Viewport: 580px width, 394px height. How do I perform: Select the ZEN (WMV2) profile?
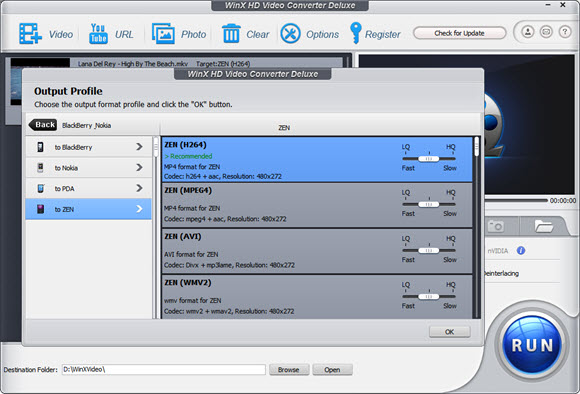click(x=317, y=297)
